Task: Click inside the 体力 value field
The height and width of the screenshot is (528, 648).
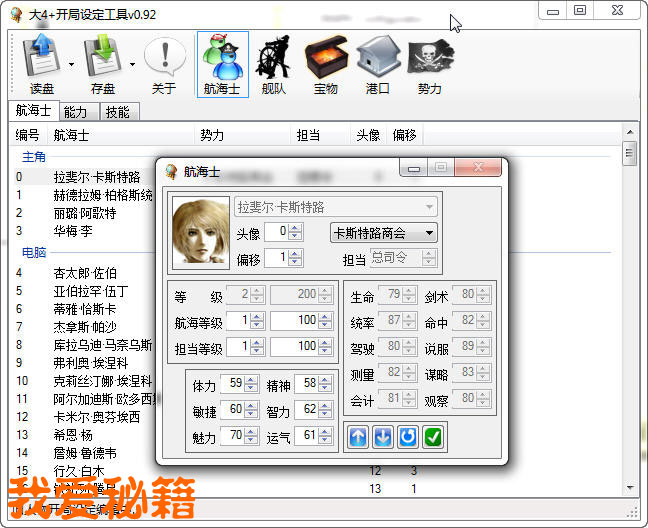Action: point(231,384)
